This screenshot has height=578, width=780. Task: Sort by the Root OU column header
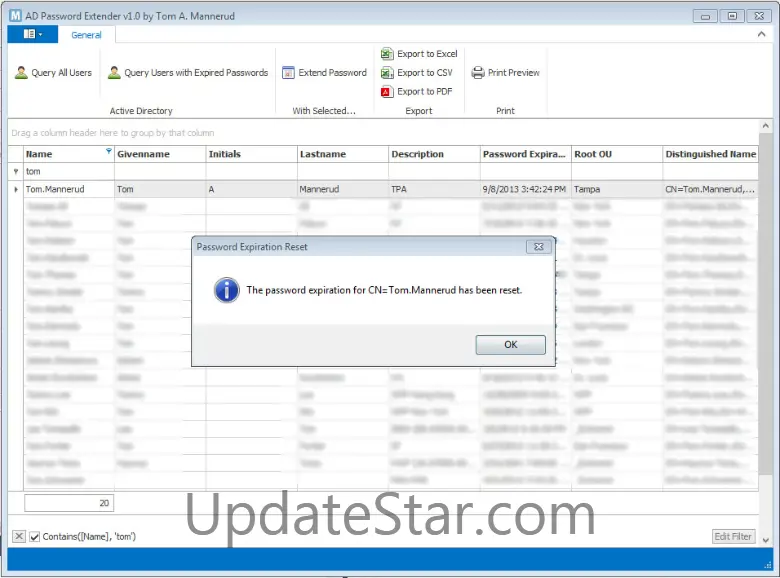(x=617, y=154)
